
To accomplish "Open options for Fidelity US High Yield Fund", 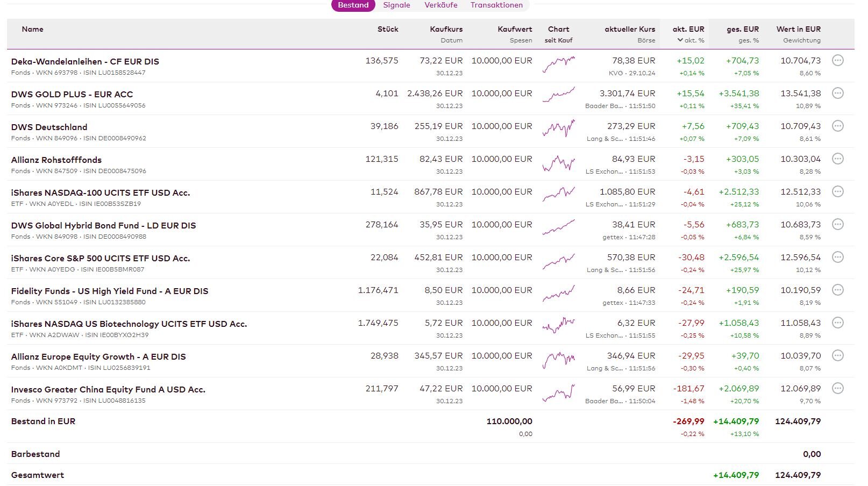I will point(837,290).
